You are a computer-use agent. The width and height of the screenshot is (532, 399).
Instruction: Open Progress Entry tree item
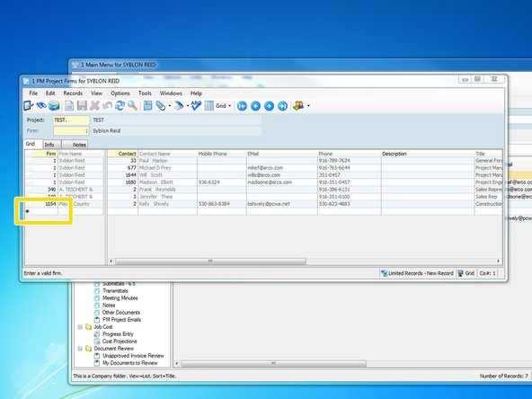click(x=118, y=334)
